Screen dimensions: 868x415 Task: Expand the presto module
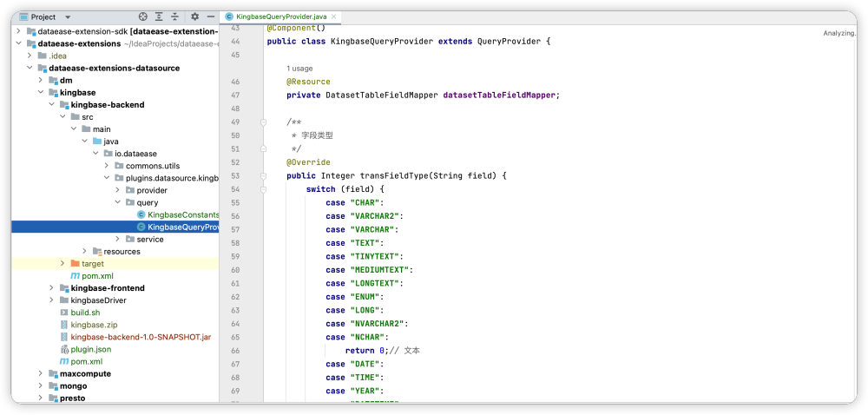pyautogui.click(x=41, y=398)
